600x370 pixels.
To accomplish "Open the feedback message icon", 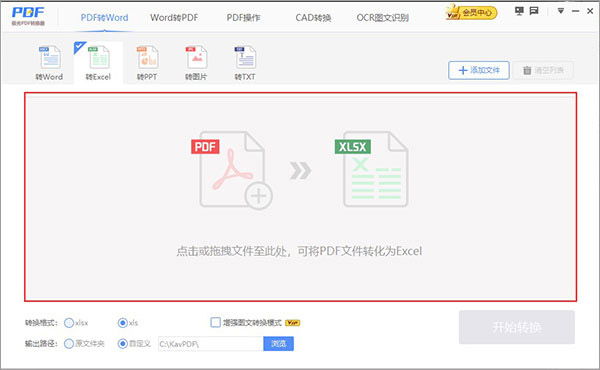I will click(534, 11).
